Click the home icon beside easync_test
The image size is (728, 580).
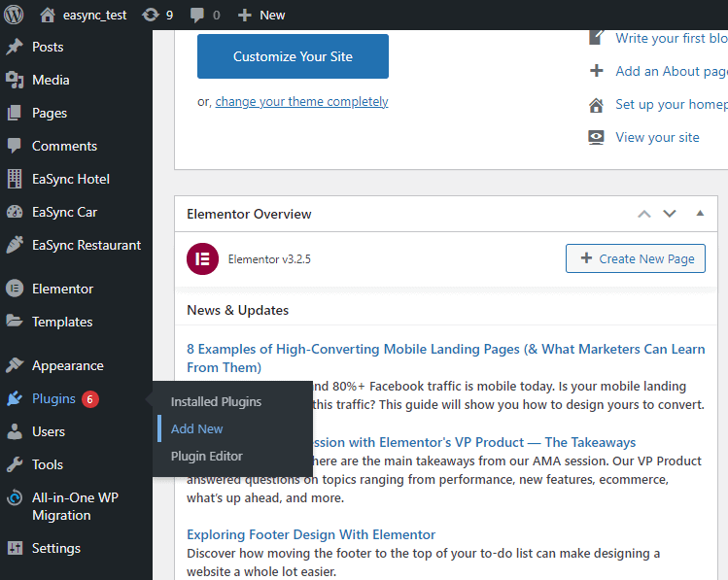(48, 15)
